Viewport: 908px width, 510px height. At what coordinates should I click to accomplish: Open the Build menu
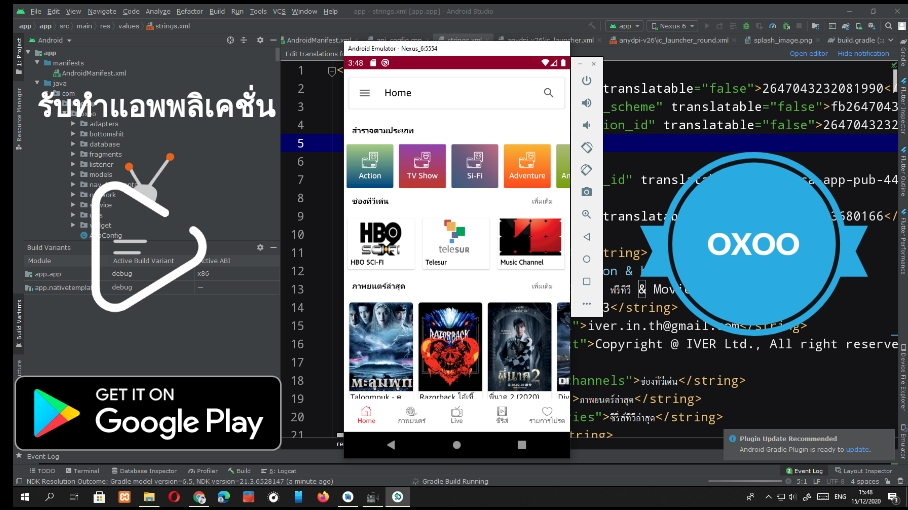pyautogui.click(x=217, y=11)
